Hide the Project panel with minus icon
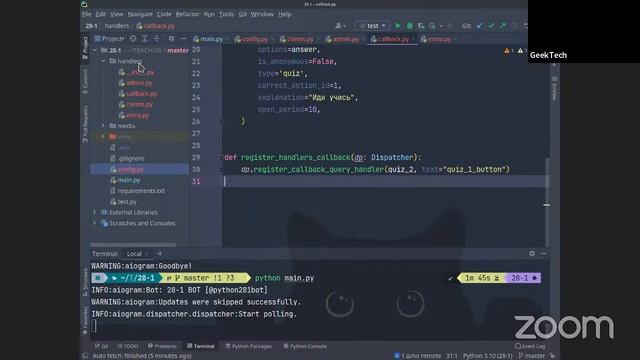The image size is (640, 360). (x=183, y=38)
